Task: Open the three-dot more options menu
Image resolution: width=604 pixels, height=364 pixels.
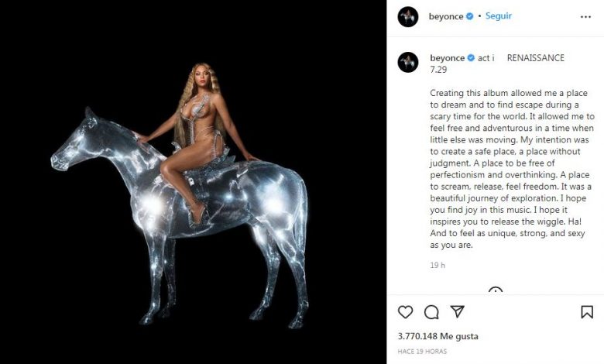Action: click(x=585, y=17)
